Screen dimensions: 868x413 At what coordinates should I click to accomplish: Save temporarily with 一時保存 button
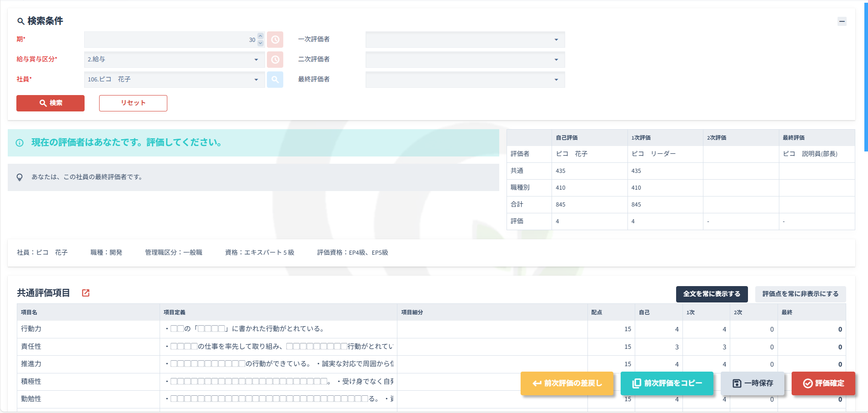[753, 383]
